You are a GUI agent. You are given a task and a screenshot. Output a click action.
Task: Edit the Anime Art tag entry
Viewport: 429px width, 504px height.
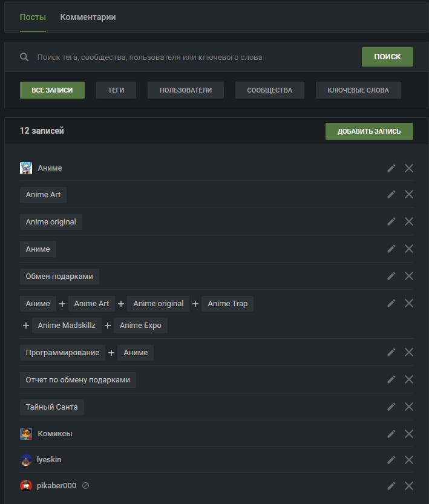point(391,194)
